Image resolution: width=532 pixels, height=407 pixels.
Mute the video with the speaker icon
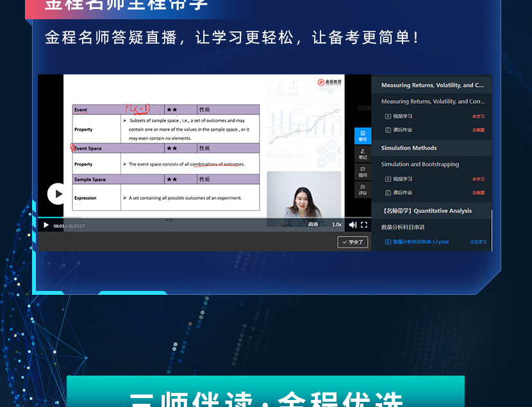coord(353,225)
